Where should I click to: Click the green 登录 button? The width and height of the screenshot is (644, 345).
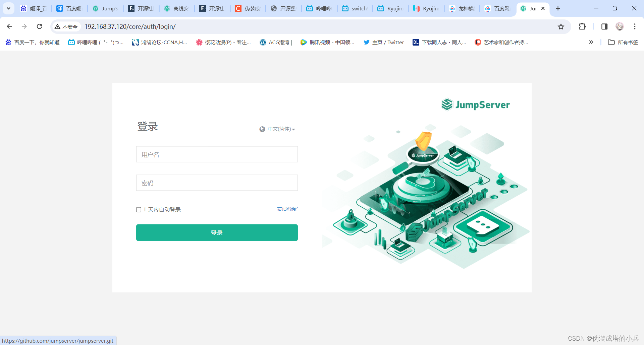pyautogui.click(x=217, y=232)
